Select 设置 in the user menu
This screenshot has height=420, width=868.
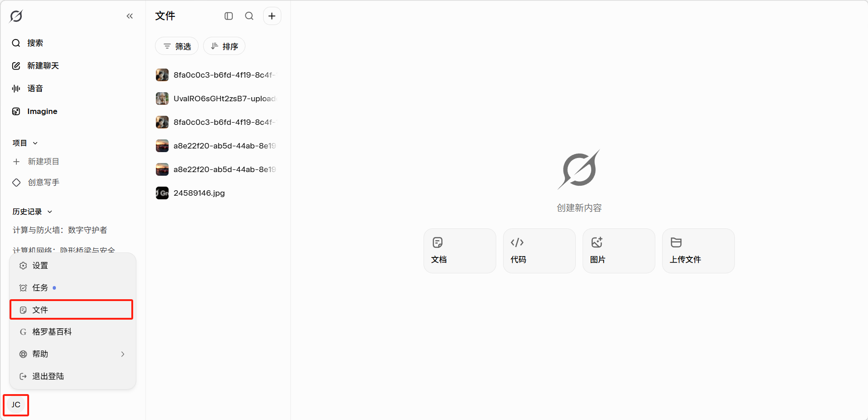(40, 266)
